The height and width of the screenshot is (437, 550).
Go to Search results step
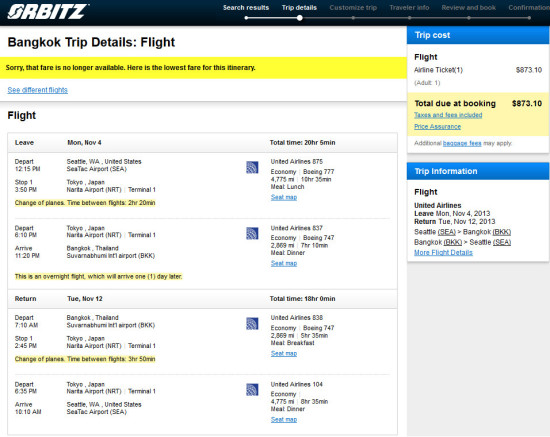click(246, 8)
